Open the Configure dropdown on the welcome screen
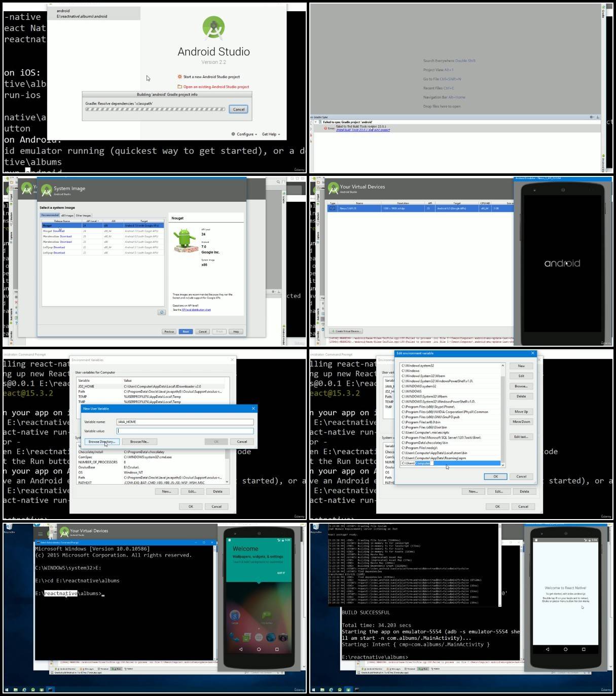 [x=244, y=134]
